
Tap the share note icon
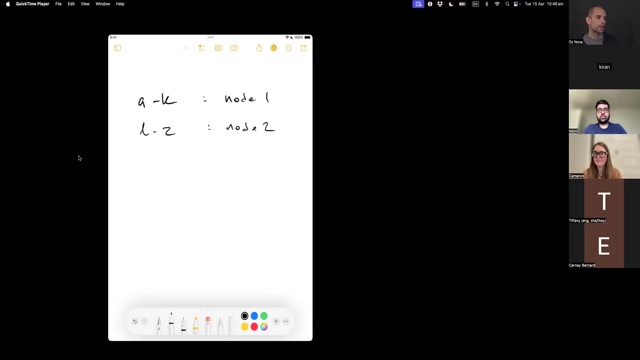click(259, 48)
